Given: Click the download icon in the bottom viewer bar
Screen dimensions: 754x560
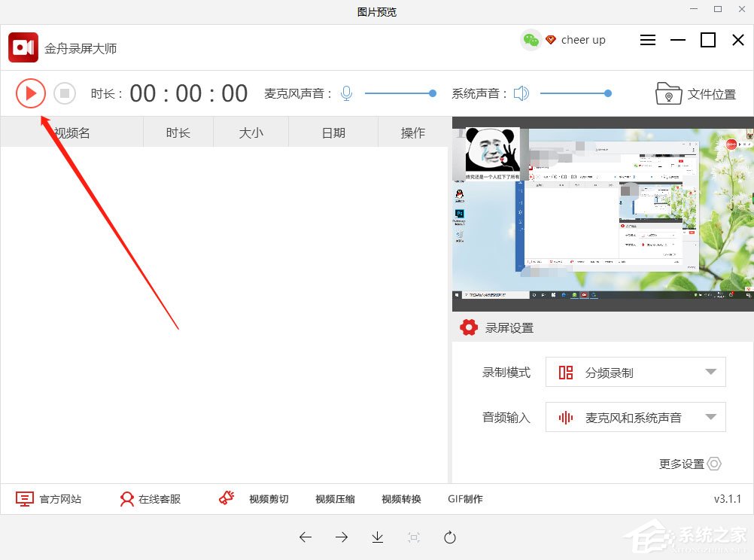Looking at the screenshot, I should point(376,537).
